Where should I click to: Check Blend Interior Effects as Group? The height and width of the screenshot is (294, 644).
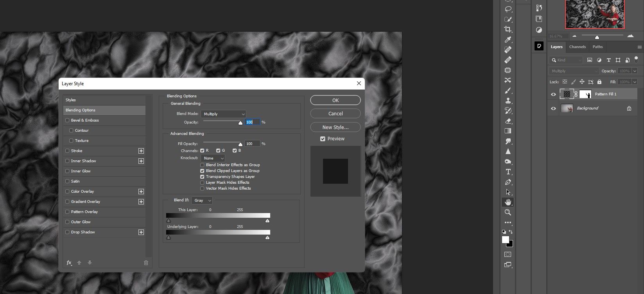click(202, 165)
